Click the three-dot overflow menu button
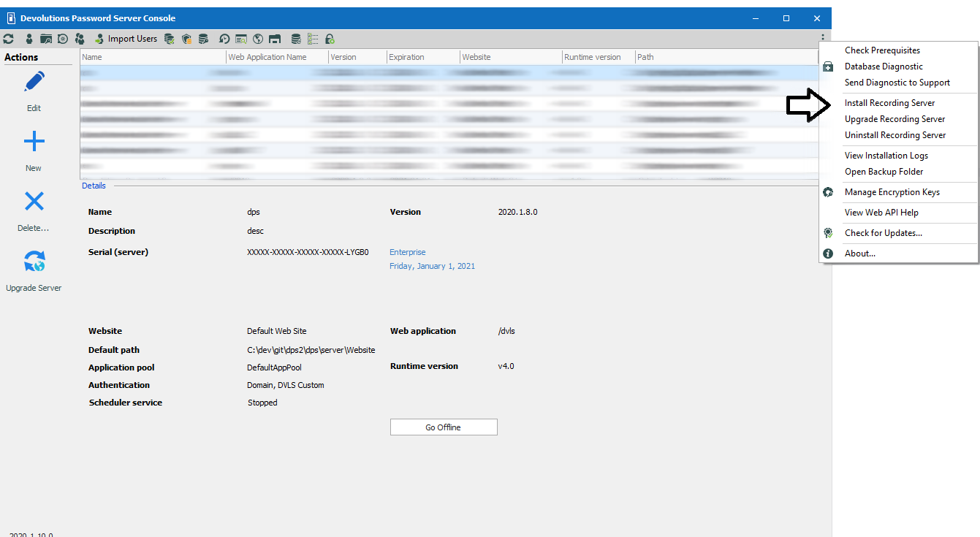This screenshot has width=980, height=537. click(823, 39)
